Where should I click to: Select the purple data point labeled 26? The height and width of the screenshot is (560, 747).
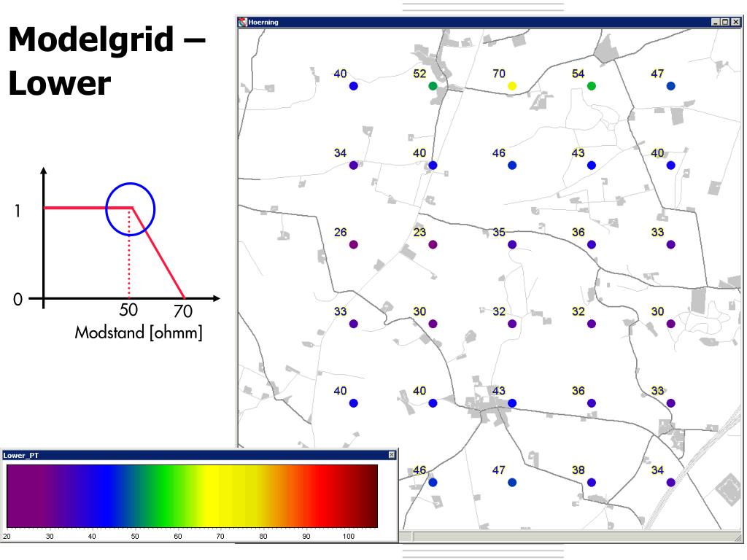tap(354, 245)
